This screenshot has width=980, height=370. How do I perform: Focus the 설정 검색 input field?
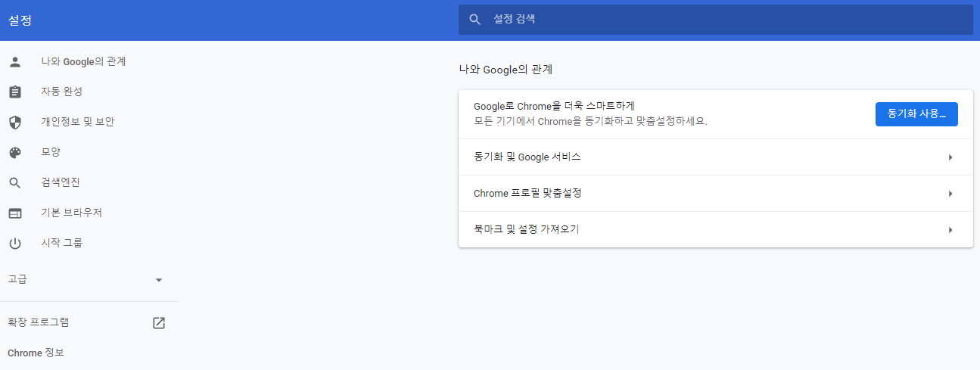click(715, 20)
